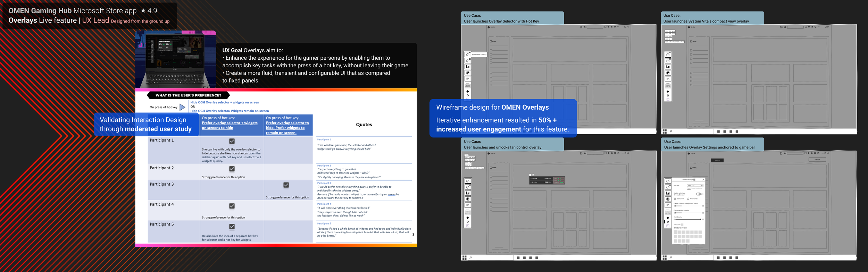Click edit icon in fan control wireframe title bar
Image resolution: width=868 pixels, height=272 pixels.
[581, 153]
